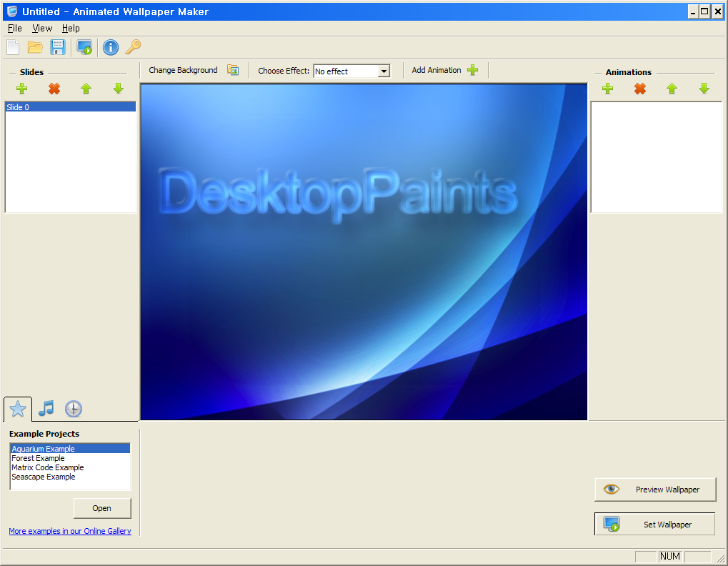Screen dimensions: 728x566
Task: Switch to the music note tab
Action: [46, 409]
